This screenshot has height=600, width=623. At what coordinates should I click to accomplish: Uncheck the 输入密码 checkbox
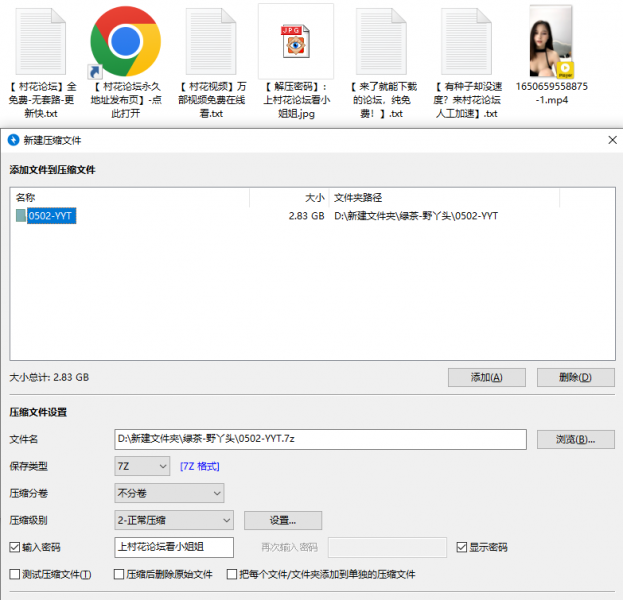click(x=15, y=547)
